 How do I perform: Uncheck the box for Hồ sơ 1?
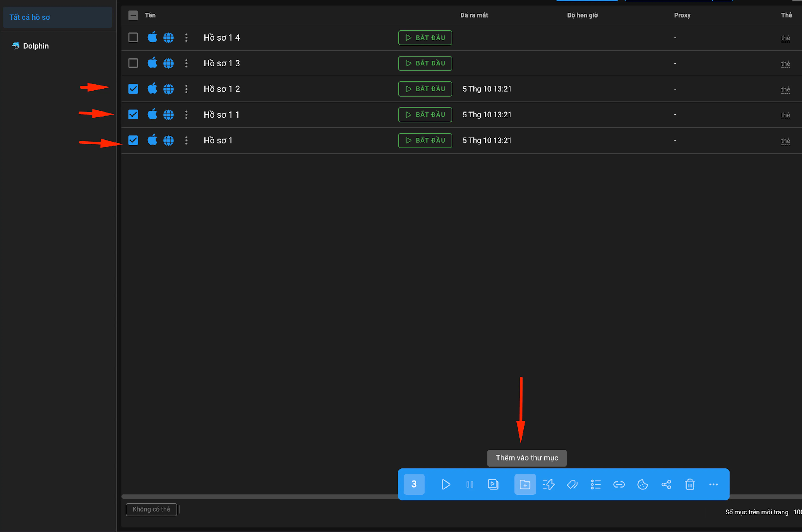pyautogui.click(x=133, y=140)
